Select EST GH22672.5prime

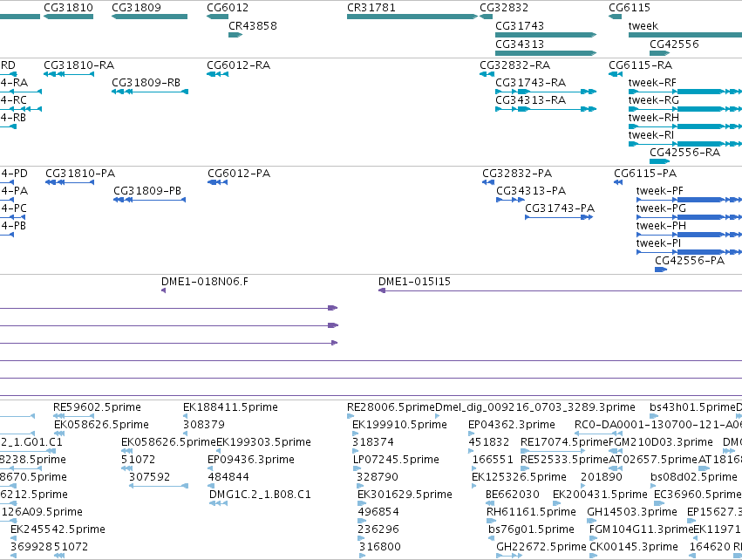541,547
